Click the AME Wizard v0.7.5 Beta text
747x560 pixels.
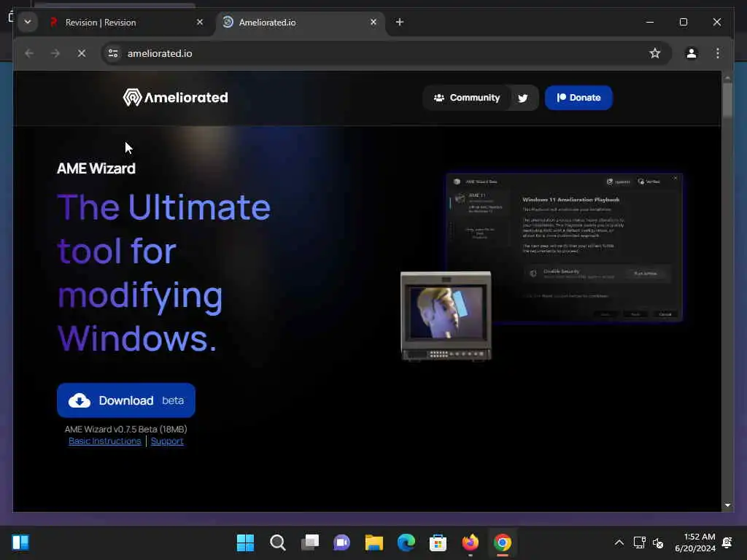pyautogui.click(x=125, y=429)
